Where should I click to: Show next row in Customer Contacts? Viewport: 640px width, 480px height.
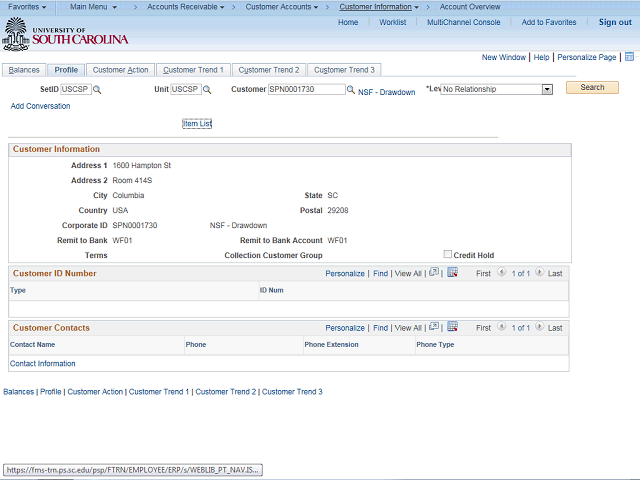click(539, 327)
